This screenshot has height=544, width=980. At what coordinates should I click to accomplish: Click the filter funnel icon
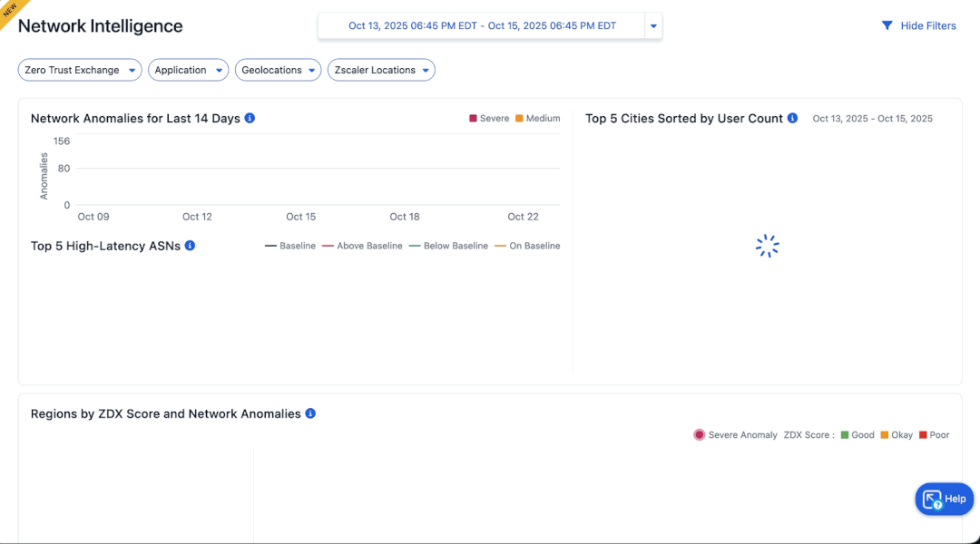tap(887, 26)
